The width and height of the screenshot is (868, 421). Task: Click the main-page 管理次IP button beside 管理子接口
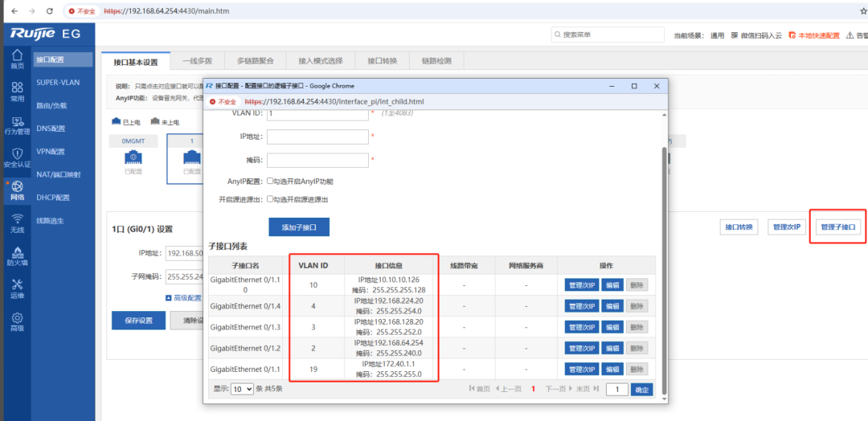tap(786, 227)
